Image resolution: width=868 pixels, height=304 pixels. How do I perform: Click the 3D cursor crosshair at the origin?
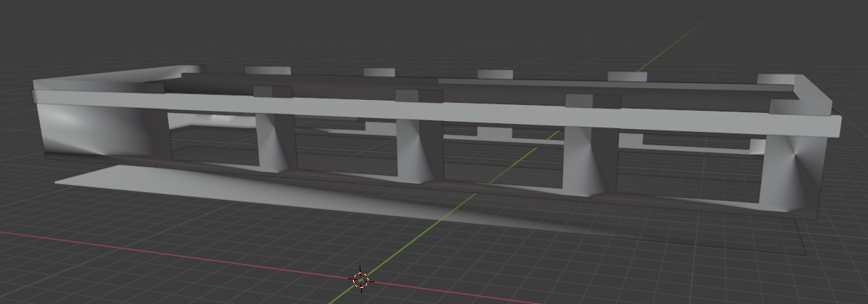[361, 280]
